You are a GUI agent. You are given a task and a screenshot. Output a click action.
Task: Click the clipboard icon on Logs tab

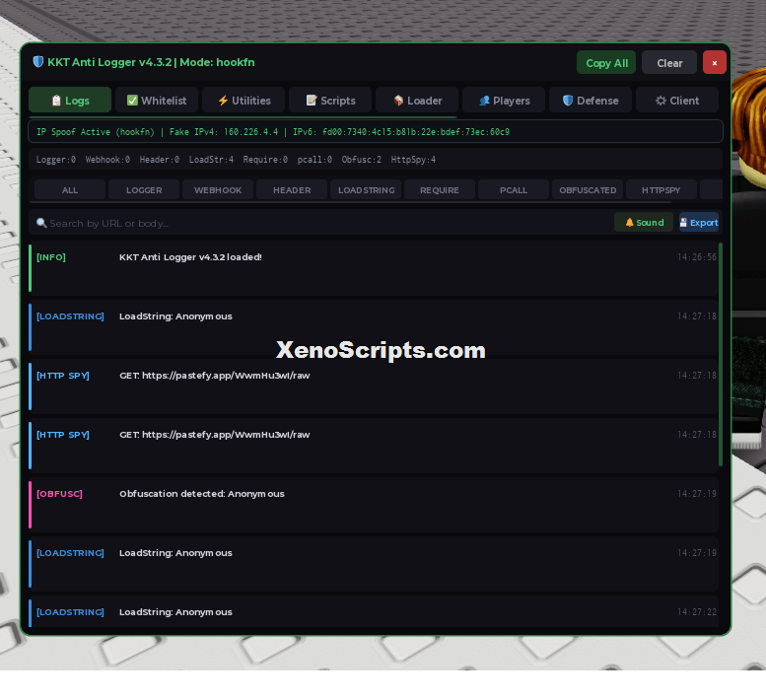pos(56,101)
